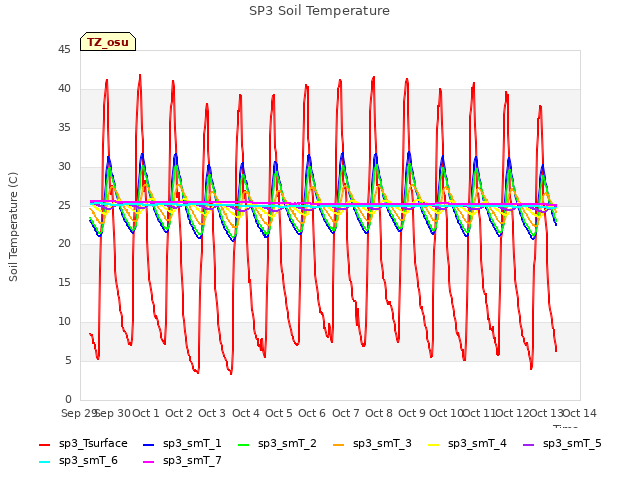The image size is (640, 480).
Task: Toggle the sp3_Tsurface legend entry
Action: 83,444
